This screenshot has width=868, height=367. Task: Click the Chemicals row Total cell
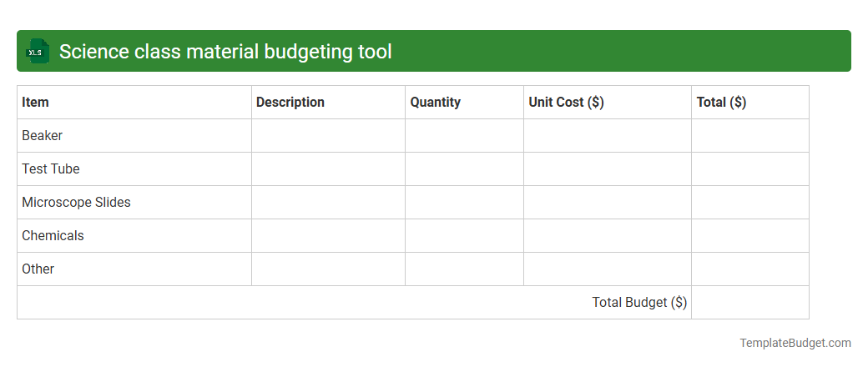[x=750, y=236]
